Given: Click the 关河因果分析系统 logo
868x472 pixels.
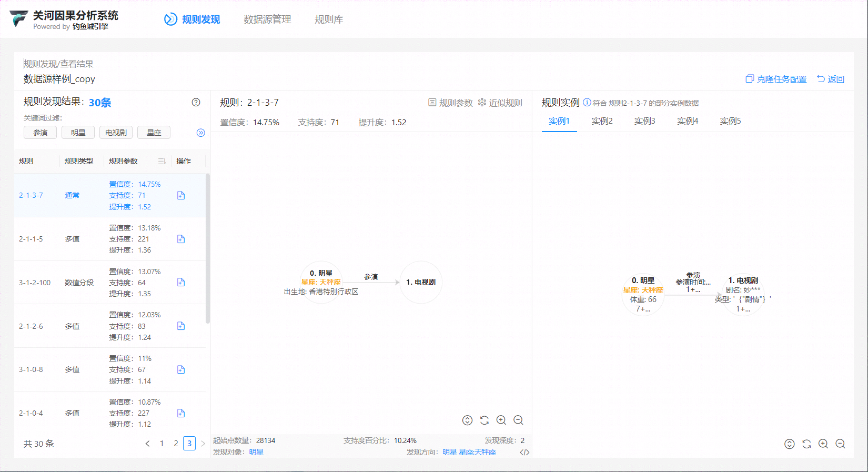Looking at the screenshot, I should 64,19.
